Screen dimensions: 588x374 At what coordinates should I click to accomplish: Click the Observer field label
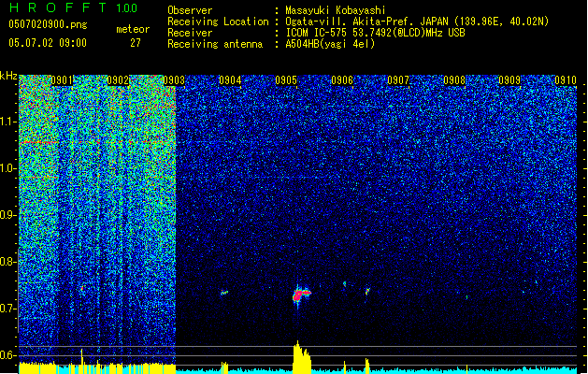(x=190, y=10)
